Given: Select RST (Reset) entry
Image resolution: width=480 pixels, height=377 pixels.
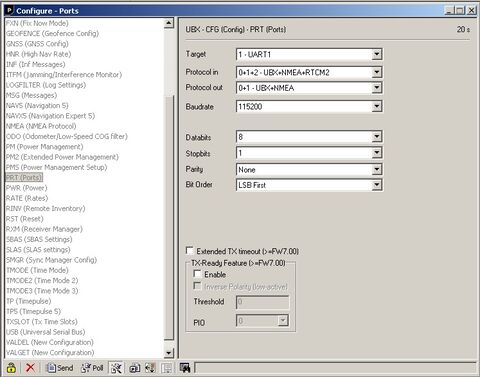Looking at the screenshot, I should point(25,219).
